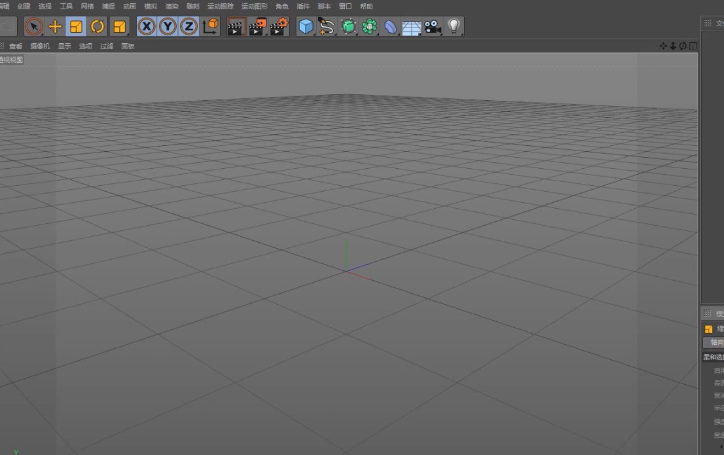This screenshot has width=724, height=455.
Task: Toggle the X axis lock
Action: pos(146,26)
